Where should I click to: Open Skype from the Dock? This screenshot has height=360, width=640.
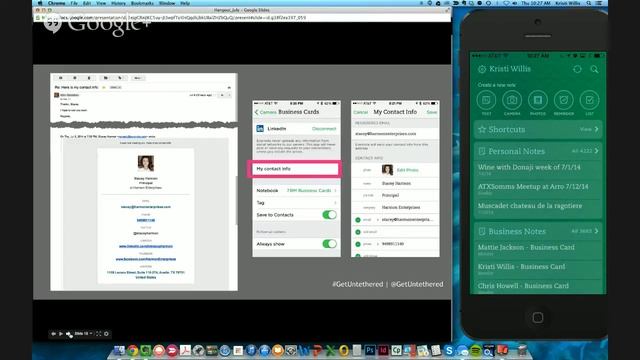(x=449, y=350)
